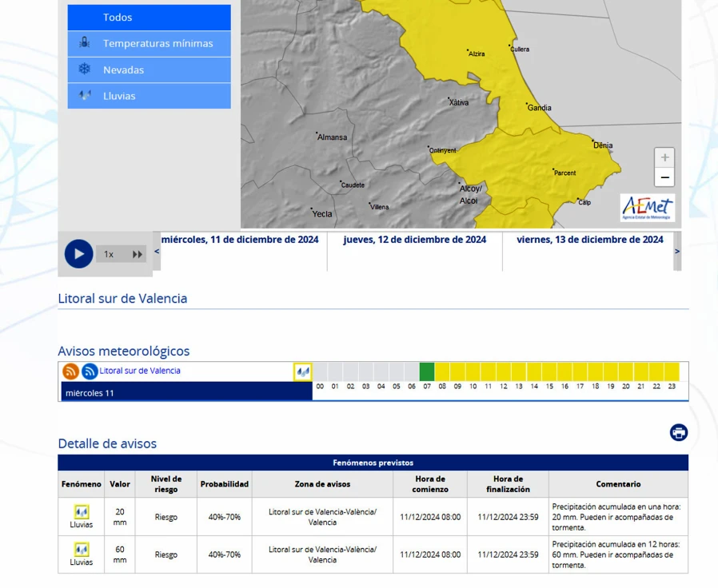The image size is (718, 588).
Task: Click the yellow 08 hour block
Action: tap(442, 372)
